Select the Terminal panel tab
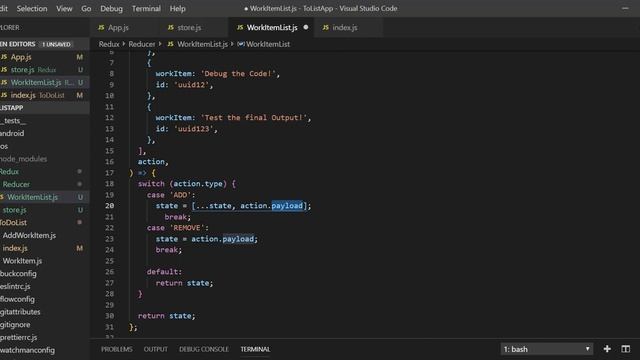 tap(255, 349)
